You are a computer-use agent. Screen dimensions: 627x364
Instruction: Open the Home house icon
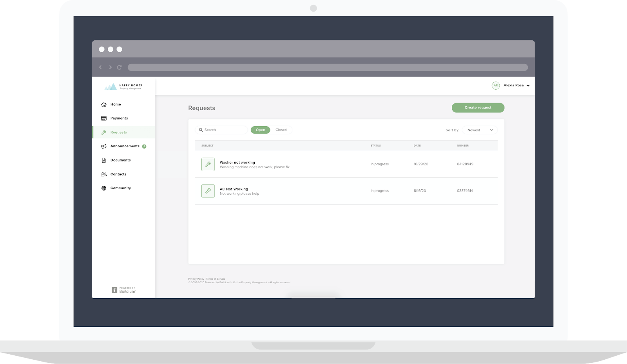tap(104, 105)
